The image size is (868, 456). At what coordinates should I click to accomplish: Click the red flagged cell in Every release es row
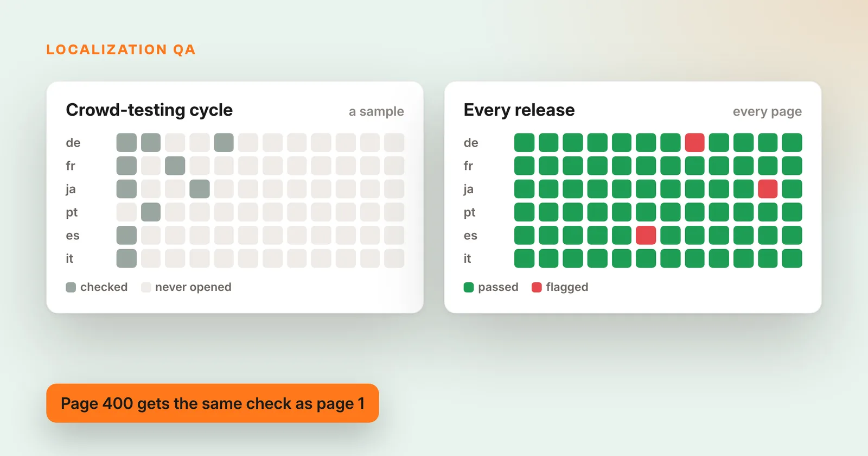click(x=646, y=235)
